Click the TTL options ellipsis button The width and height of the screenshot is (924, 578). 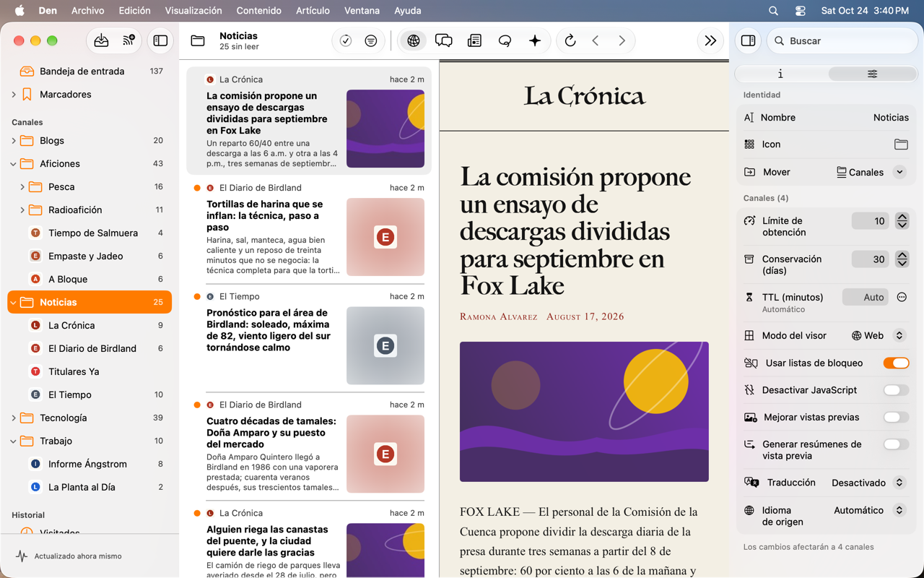902,297
